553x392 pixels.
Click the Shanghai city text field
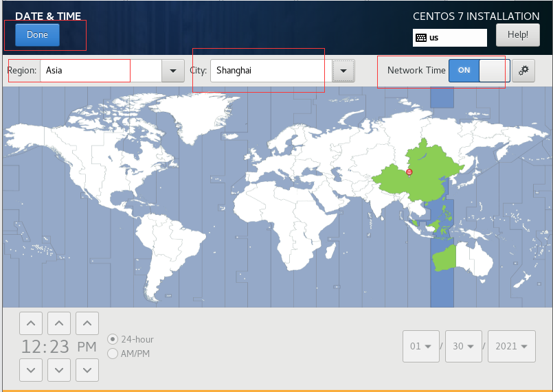(271, 71)
